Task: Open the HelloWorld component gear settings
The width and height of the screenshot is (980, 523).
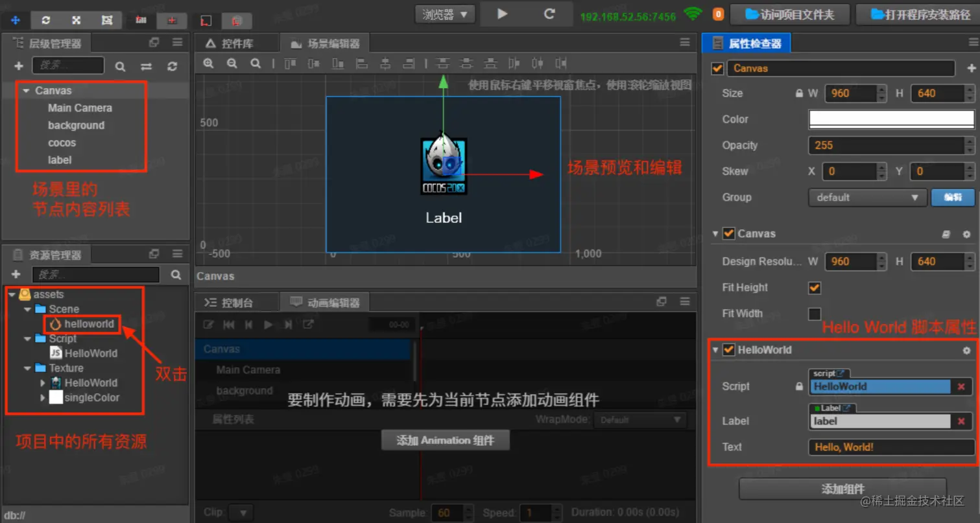Action: coord(966,350)
